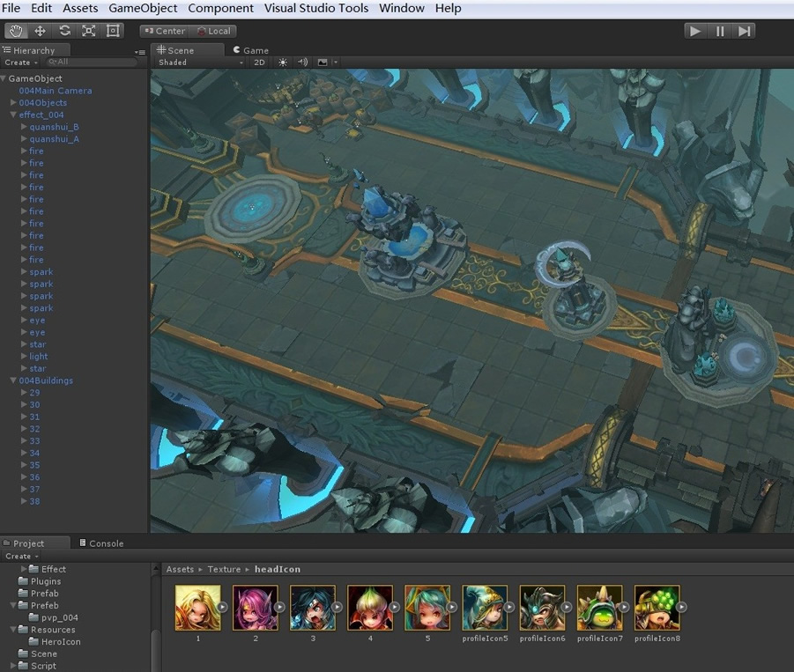Viewport: 794px width, 672px height.
Task: Open the Component menu
Action: 221,8
